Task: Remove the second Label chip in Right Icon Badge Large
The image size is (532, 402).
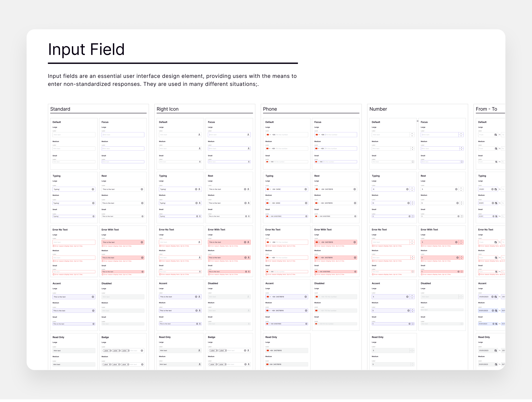Action: pyautogui.click(x=226, y=351)
